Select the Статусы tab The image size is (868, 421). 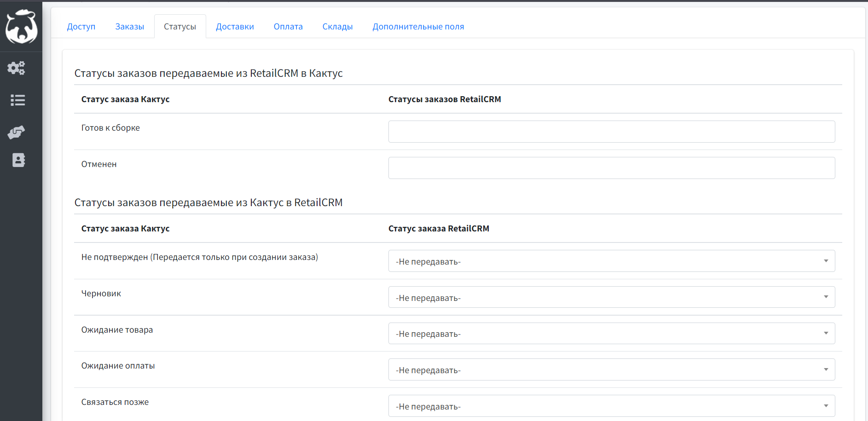click(180, 27)
